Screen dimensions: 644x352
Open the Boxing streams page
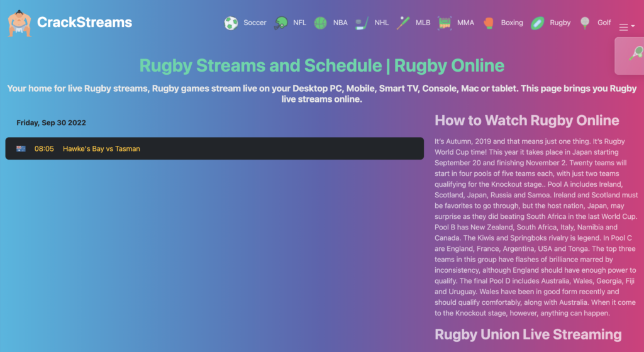coord(512,23)
